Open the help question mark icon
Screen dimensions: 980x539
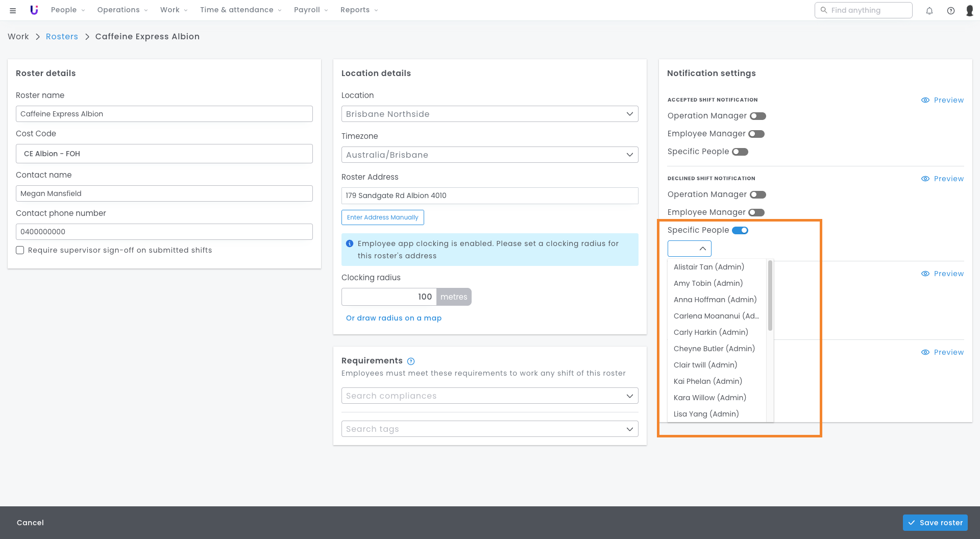(x=951, y=10)
